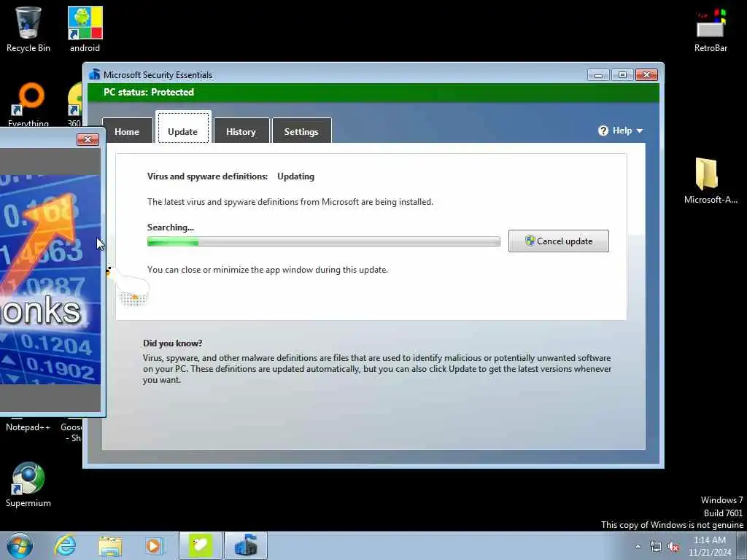Click the update progress bar

(323, 242)
